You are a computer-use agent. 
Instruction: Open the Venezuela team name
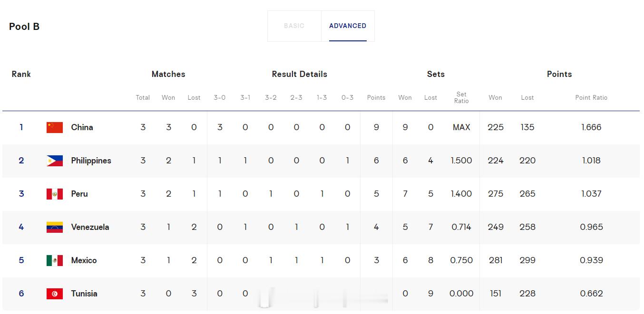click(90, 227)
